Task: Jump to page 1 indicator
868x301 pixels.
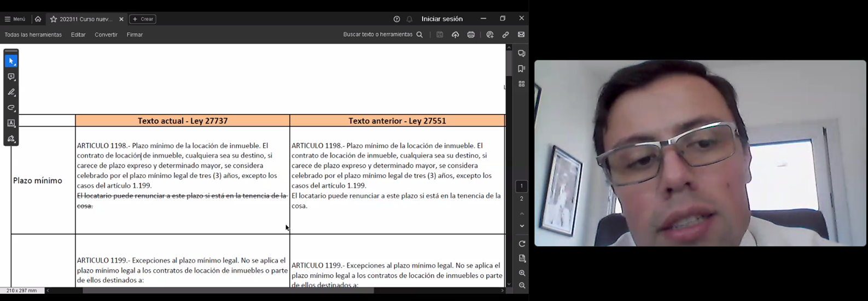Action: (522, 186)
